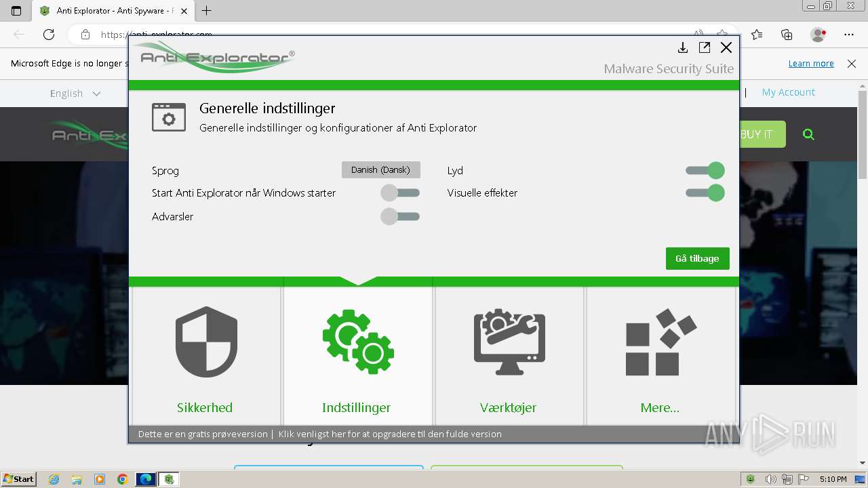868x488 pixels.
Task: Click Microsoft Edge taskbar icon
Action: [x=146, y=479]
